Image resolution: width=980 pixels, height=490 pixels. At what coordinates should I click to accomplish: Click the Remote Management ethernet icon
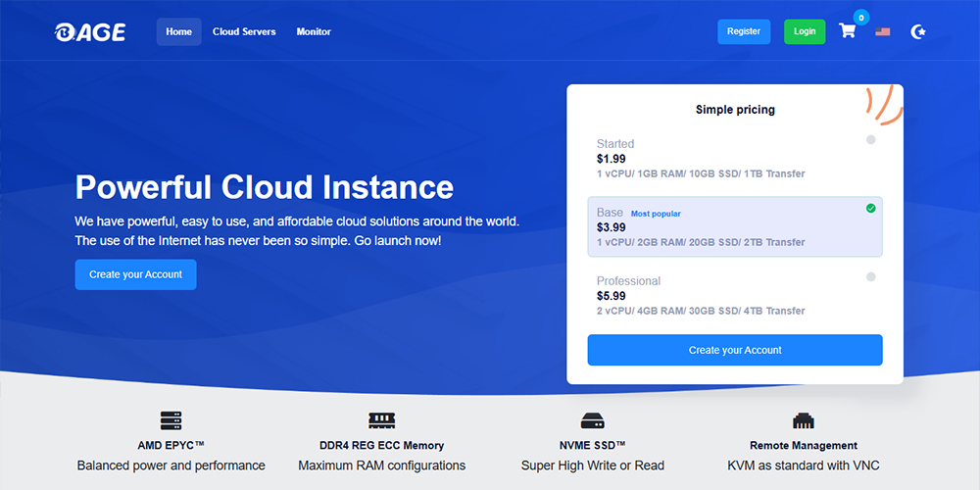click(x=803, y=420)
